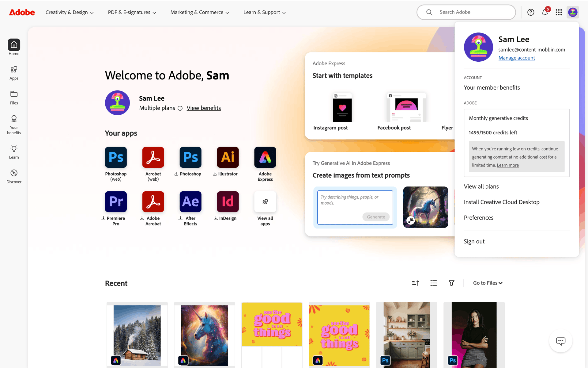
Task: Click Sign out in account menu
Action: [x=474, y=241]
